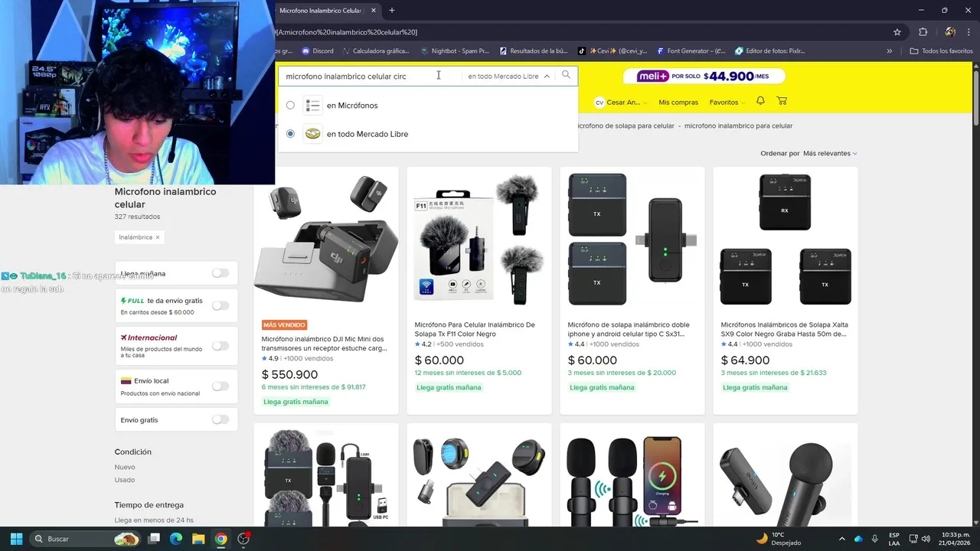Close the Microfono Inalambrico Celular tab
Image resolution: width=980 pixels, height=551 pixels.
(x=373, y=11)
